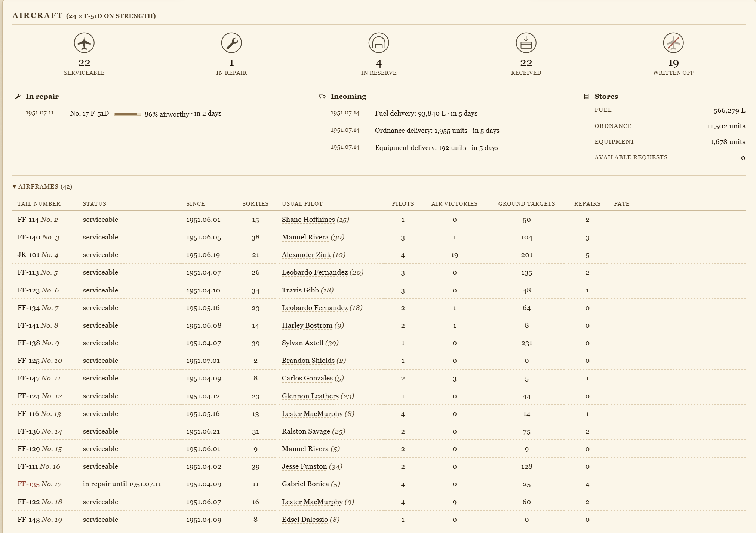Viewport: 756px width, 533px height.
Task: Open Leobardo Fernandez link in FF-113 row
Action: pyautogui.click(x=315, y=272)
